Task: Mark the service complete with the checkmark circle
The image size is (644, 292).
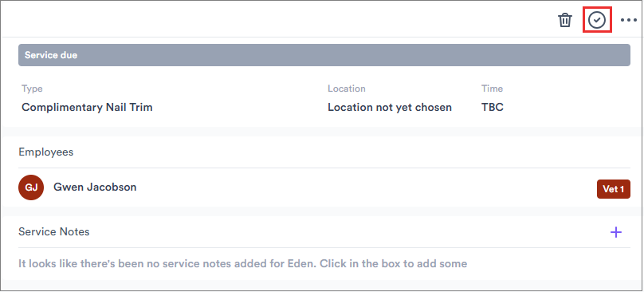Action: coord(597,20)
